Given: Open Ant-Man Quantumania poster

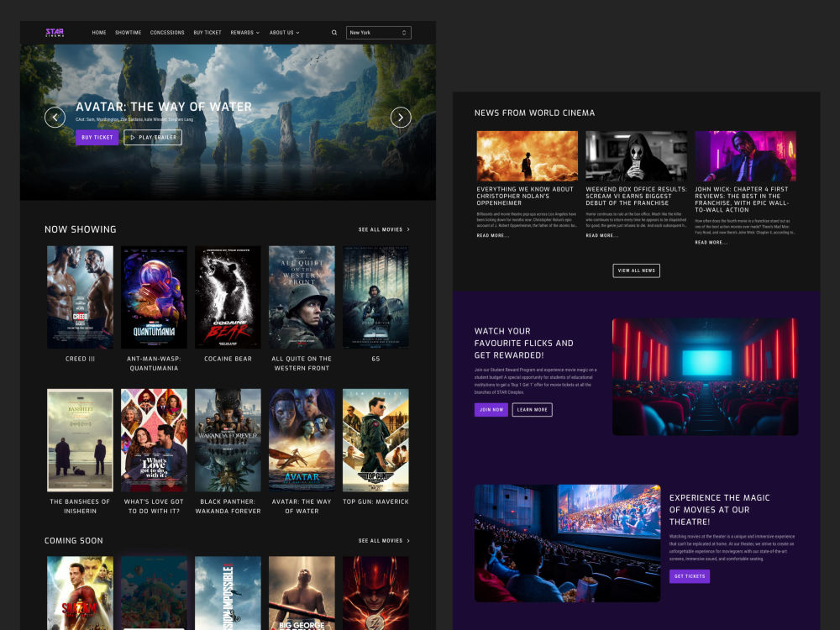Looking at the screenshot, I should point(155,297).
